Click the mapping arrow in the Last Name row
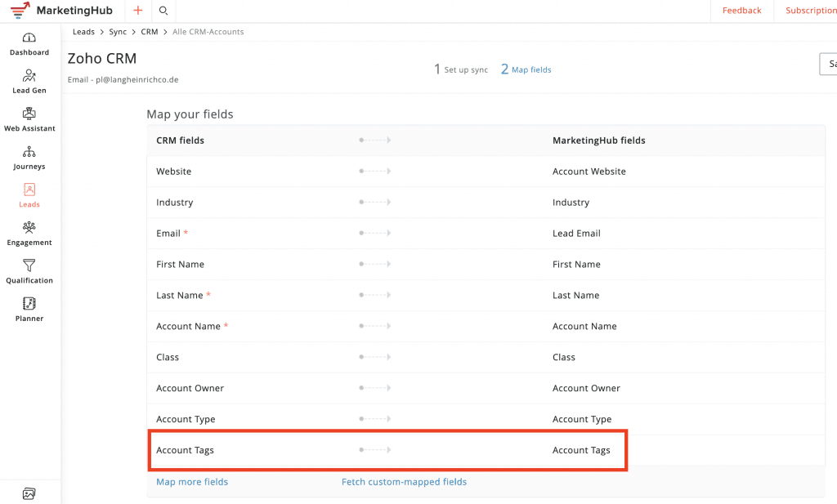Viewport: 837px width, 504px height. [x=374, y=295]
